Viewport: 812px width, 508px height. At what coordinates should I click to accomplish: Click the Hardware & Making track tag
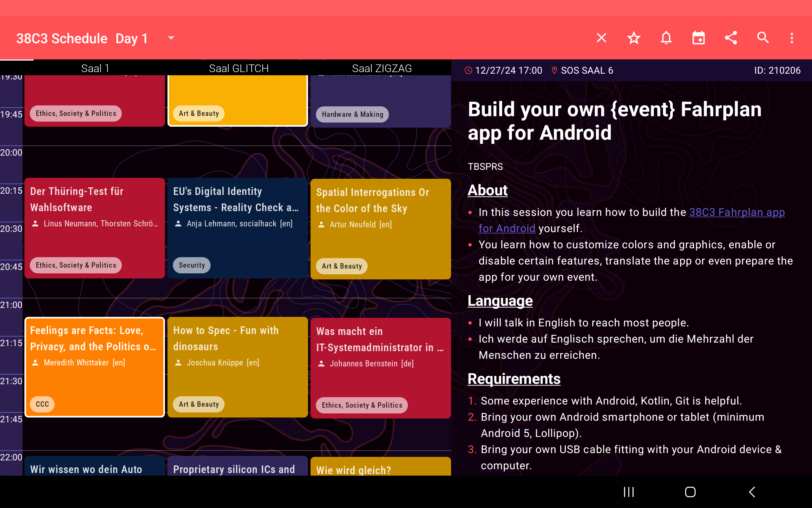pyautogui.click(x=352, y=114)
